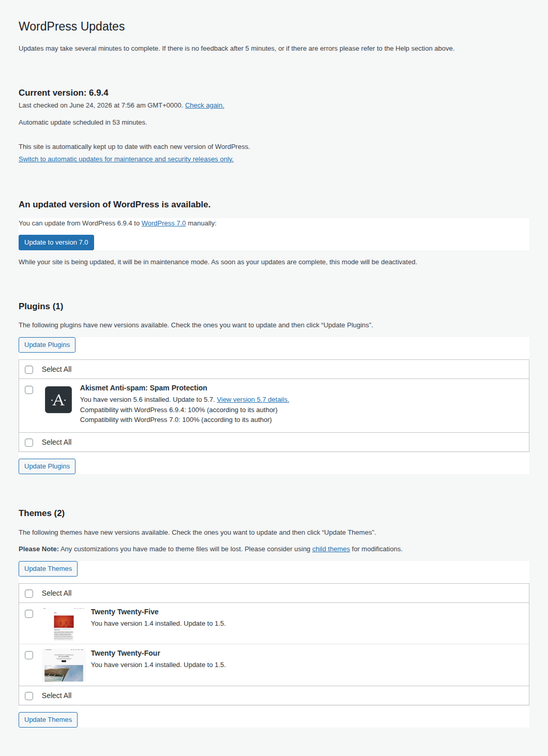Screen dimensions: 548x756
Task: Click the Twenty Twenty-Five theme name
Action: (125, 612)
